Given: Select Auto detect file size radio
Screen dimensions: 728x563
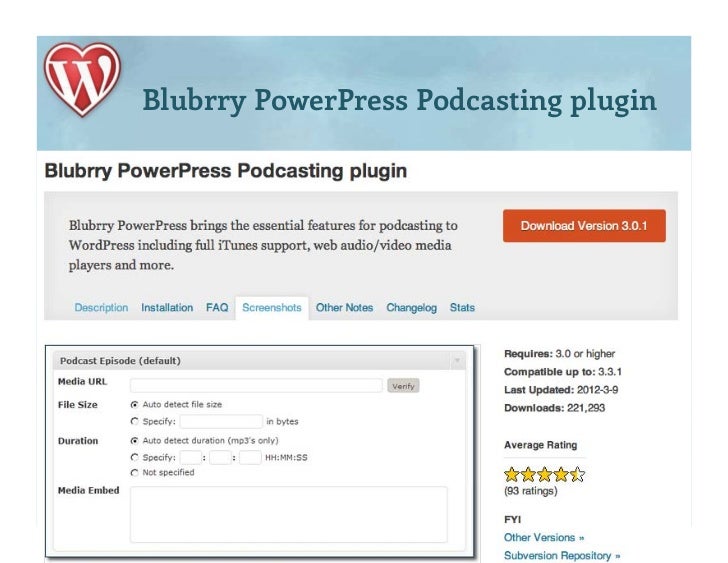Looking at the screenshot, I should [135, 405].
